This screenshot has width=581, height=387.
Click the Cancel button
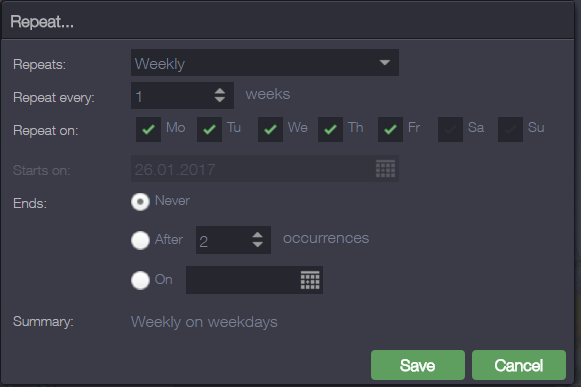click(x=519, y=365)
